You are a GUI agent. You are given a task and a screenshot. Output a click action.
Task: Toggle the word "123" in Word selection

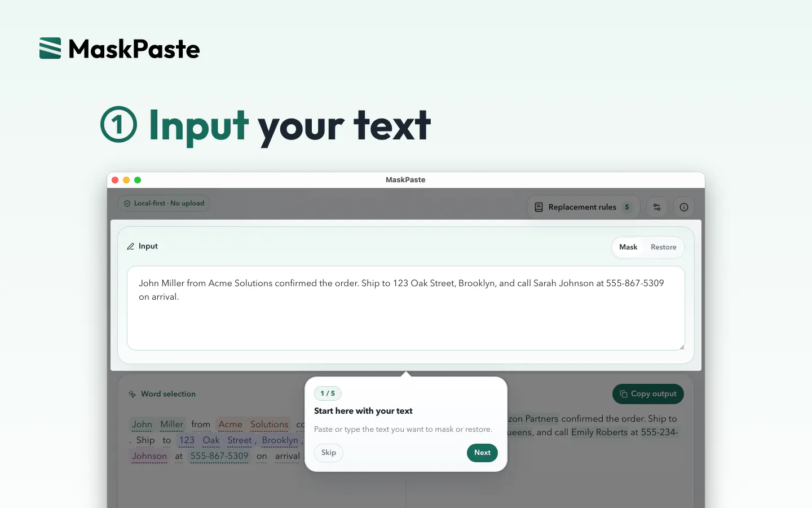(x=187, y=440)
